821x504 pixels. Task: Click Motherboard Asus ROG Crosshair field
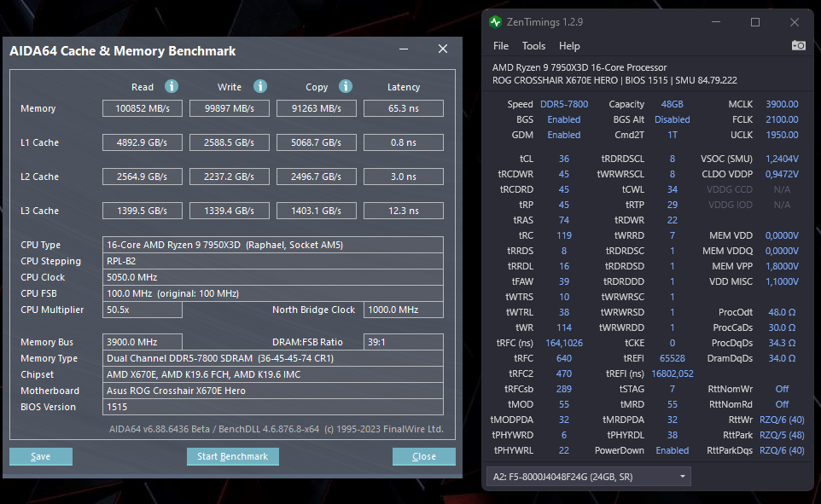coord(273,391)
